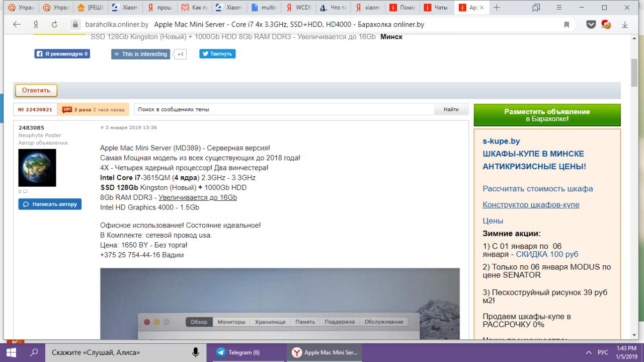Click the taskbar search magnifier icon
The height and width of the screenshot is (362, 644).
coord(34,352)
